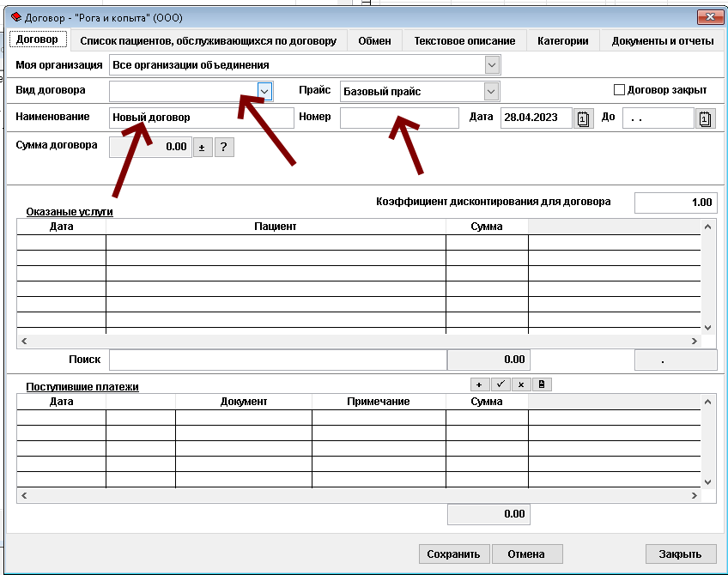Open calendar picker next to До field
Image resolution: width=728 pixels, height=575 pixels.
pos(705,118)
